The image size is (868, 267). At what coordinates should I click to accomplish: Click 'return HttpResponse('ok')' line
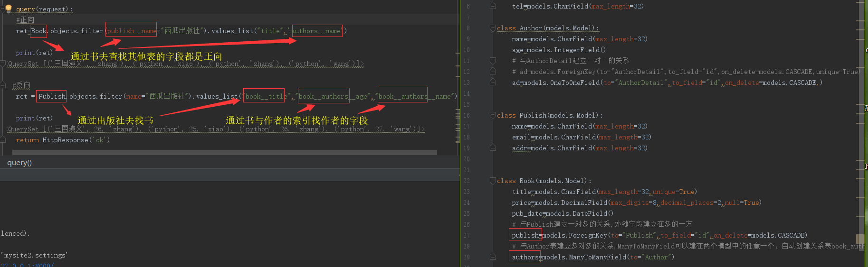(x=63, y=140)
